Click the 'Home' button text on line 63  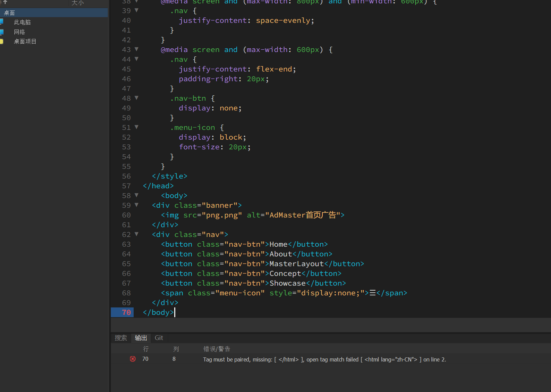coord(278,244)
